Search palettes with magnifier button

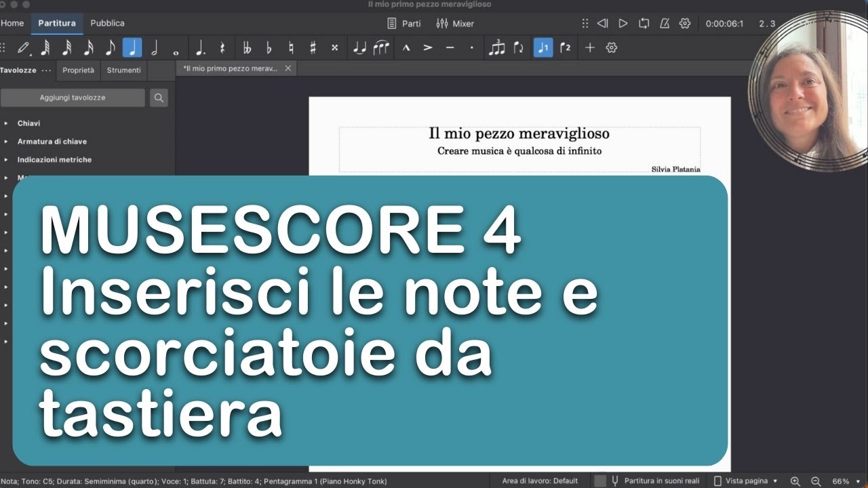(159, 98)
